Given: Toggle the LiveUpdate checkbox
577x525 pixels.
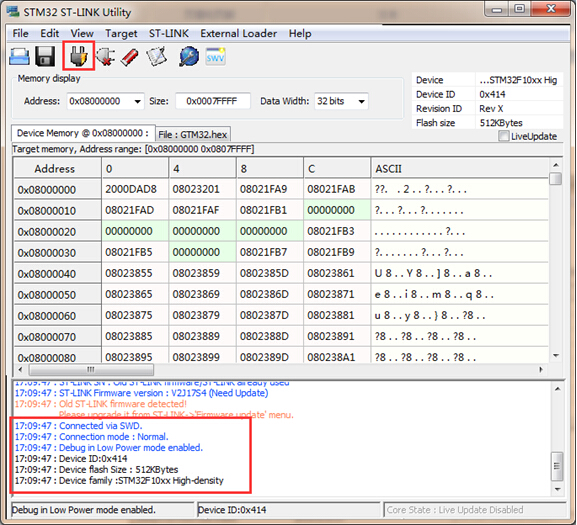Looking at the screenshot, I should coord(503,136).
